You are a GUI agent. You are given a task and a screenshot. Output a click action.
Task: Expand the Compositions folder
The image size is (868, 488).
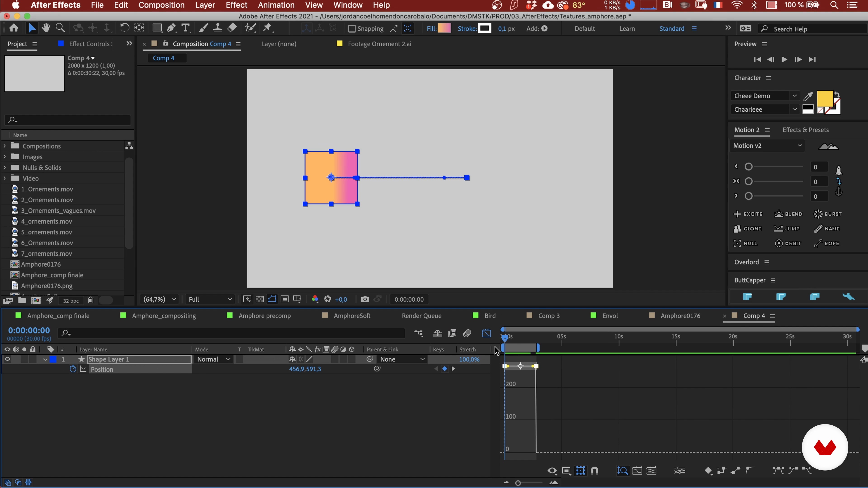pyautogui.click(x=5, y=146)
